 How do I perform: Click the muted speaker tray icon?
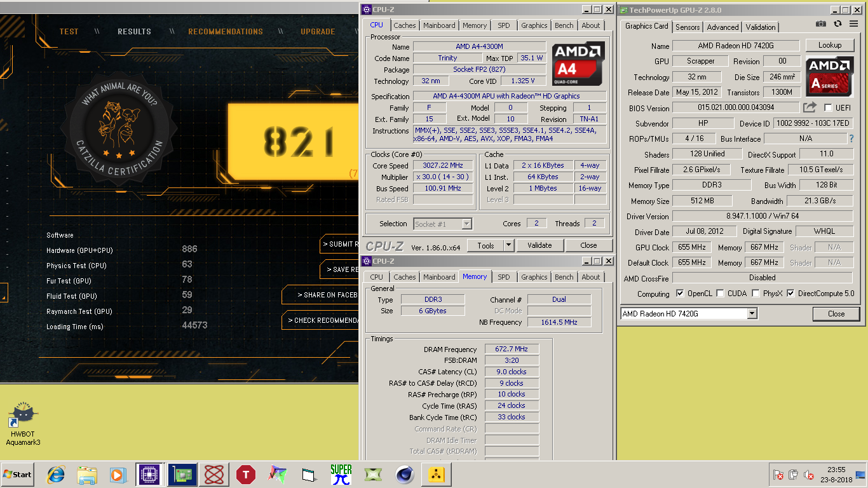tap(809, 475)
